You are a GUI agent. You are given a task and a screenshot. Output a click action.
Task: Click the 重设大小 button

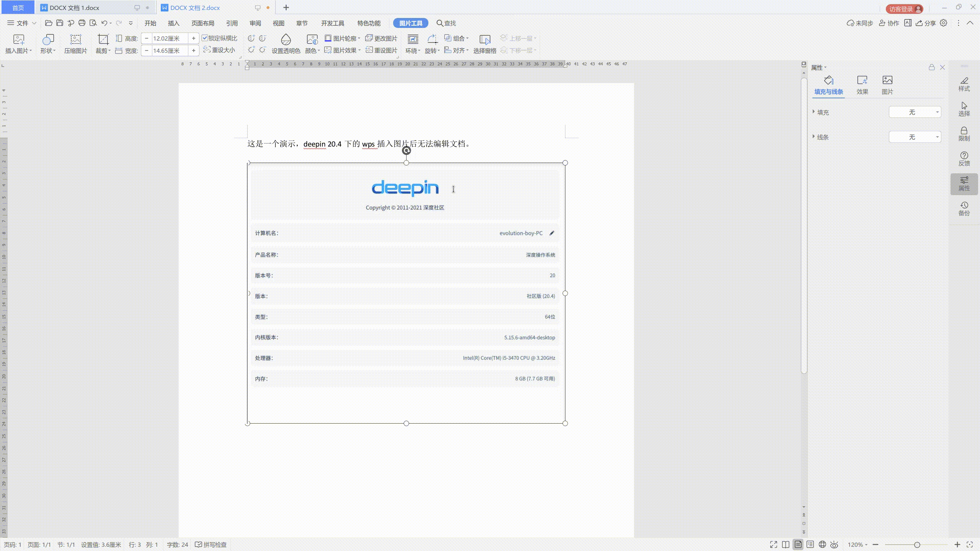(x=219, y=50)
